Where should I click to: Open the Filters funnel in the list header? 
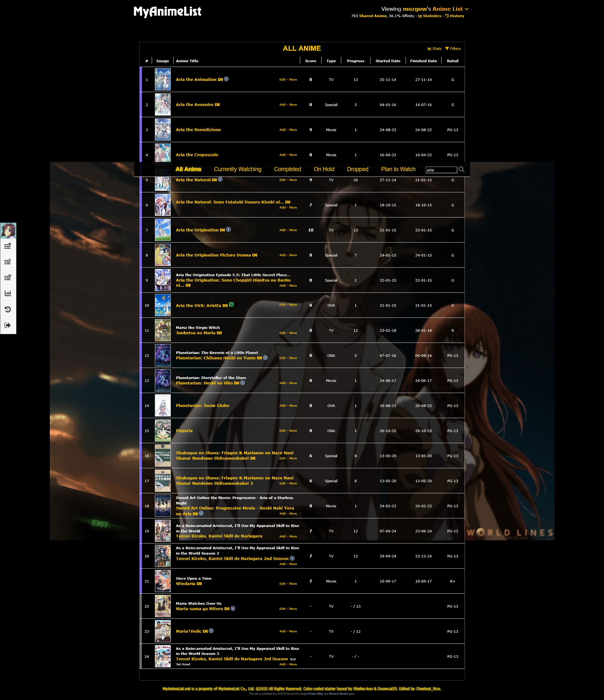[453, 49]
